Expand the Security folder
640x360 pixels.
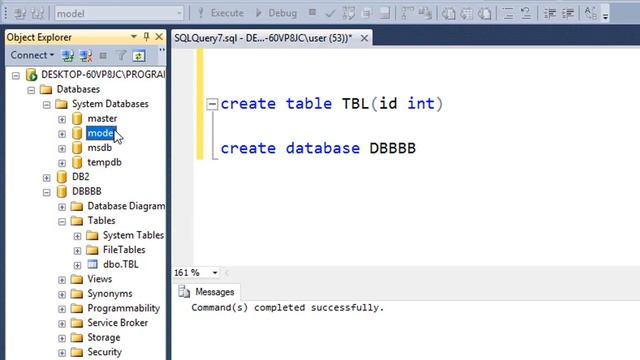(x=62, y=353)
